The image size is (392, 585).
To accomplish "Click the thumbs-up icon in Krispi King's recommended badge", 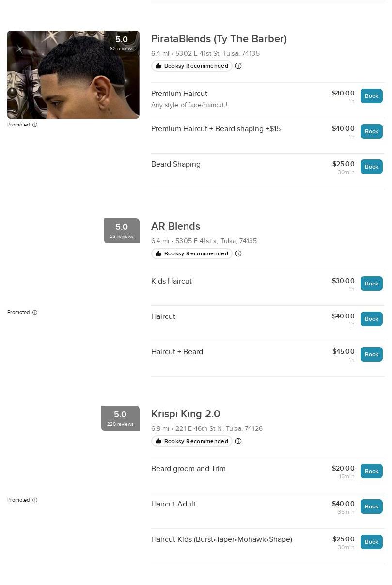I will pos(158,441).
